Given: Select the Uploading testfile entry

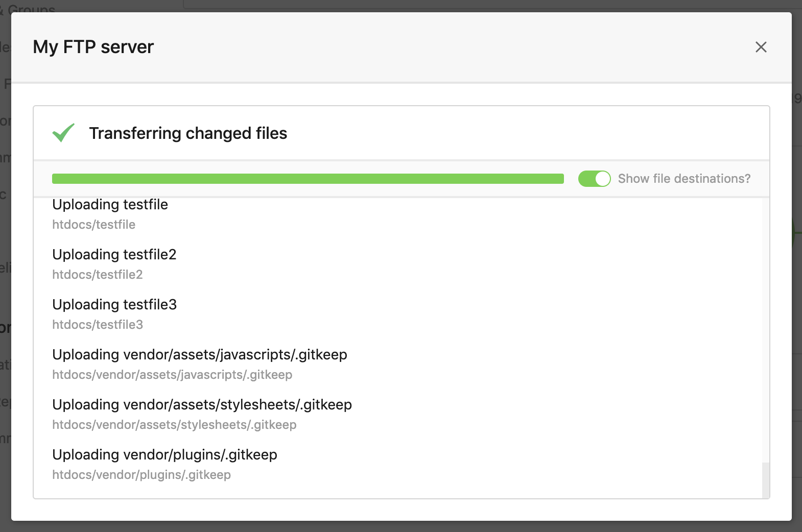Looking at the screenshot, I should coord(110,205).
